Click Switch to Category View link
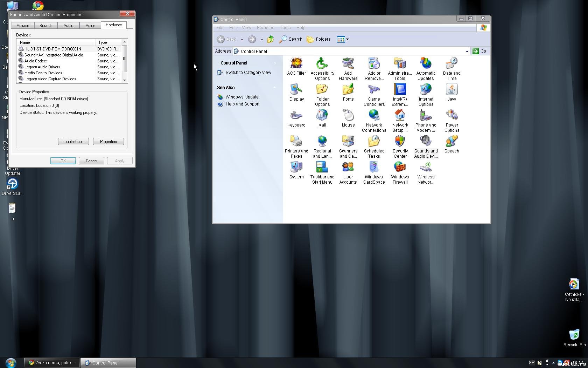Screen dimensions: 588x368 248,73
